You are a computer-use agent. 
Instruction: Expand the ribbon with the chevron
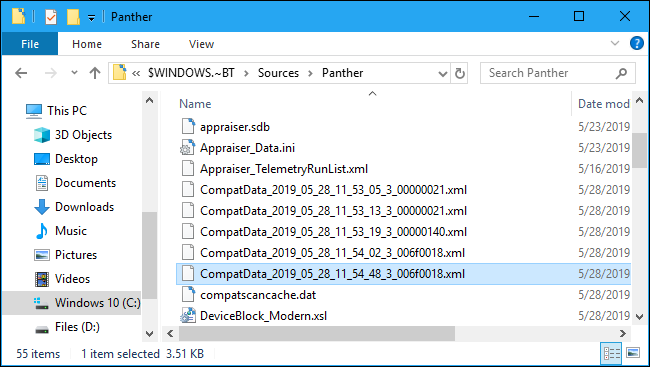pos(615,43)
